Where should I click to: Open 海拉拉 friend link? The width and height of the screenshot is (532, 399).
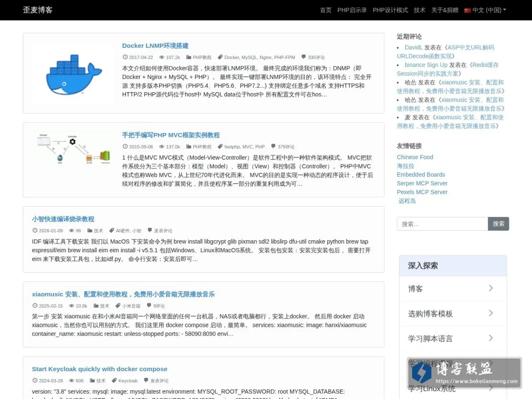[406, 166]
